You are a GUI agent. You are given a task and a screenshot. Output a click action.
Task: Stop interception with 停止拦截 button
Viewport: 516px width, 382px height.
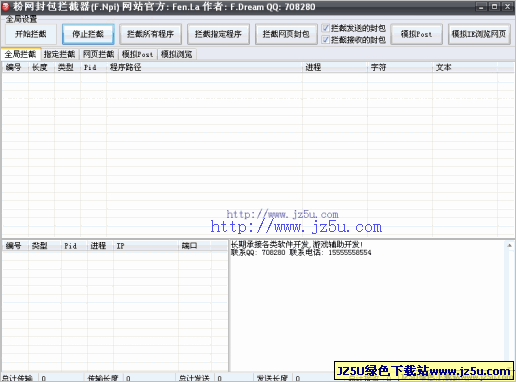click(88, 34)
